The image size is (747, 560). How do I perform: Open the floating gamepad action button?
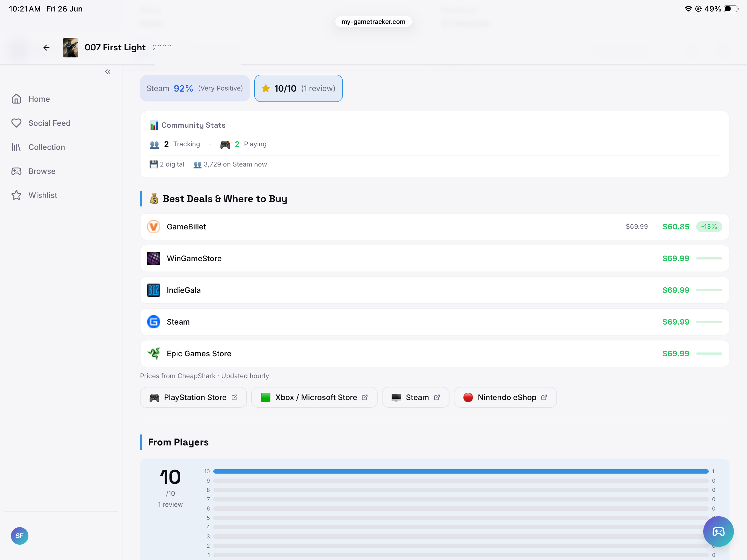click(x=718, y=532)
